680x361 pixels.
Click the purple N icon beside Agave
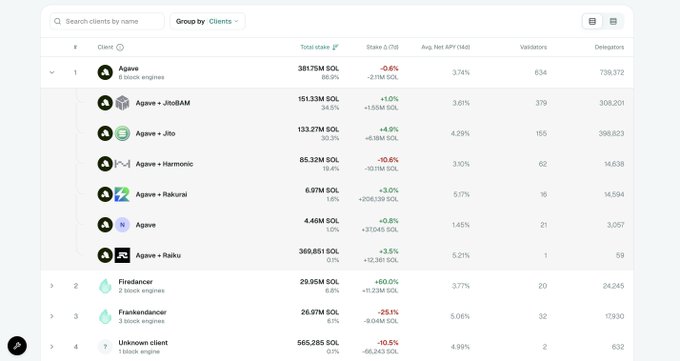(122, 225)
